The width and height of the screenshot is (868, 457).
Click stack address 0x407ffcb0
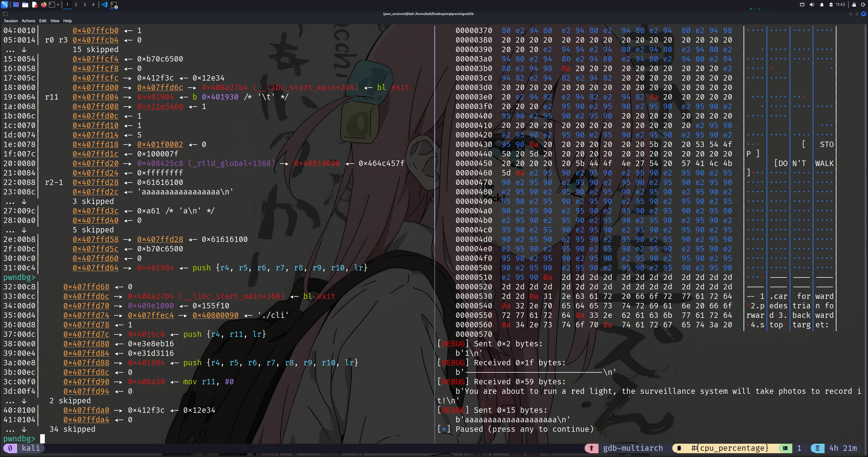pyautogui.click(x=96, y=31)
